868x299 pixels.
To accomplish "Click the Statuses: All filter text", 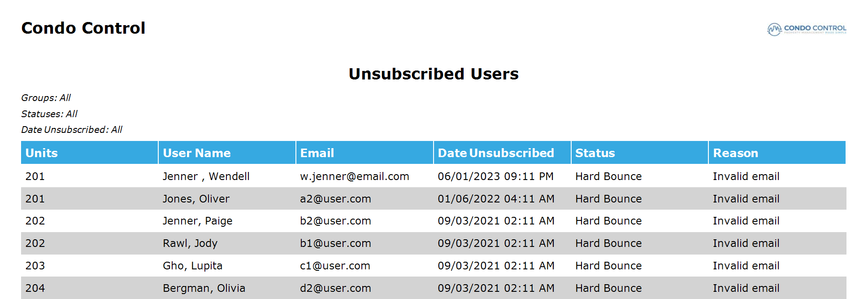I will [x=49, y=114].
